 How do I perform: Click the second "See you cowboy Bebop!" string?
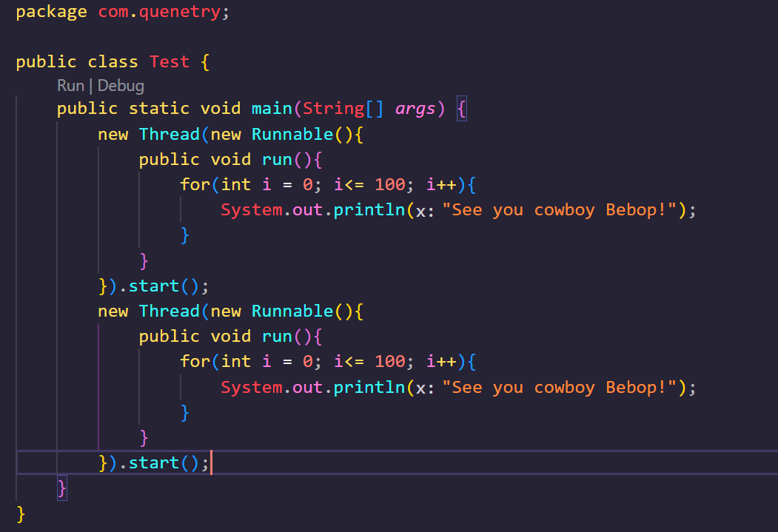point(559,387)
